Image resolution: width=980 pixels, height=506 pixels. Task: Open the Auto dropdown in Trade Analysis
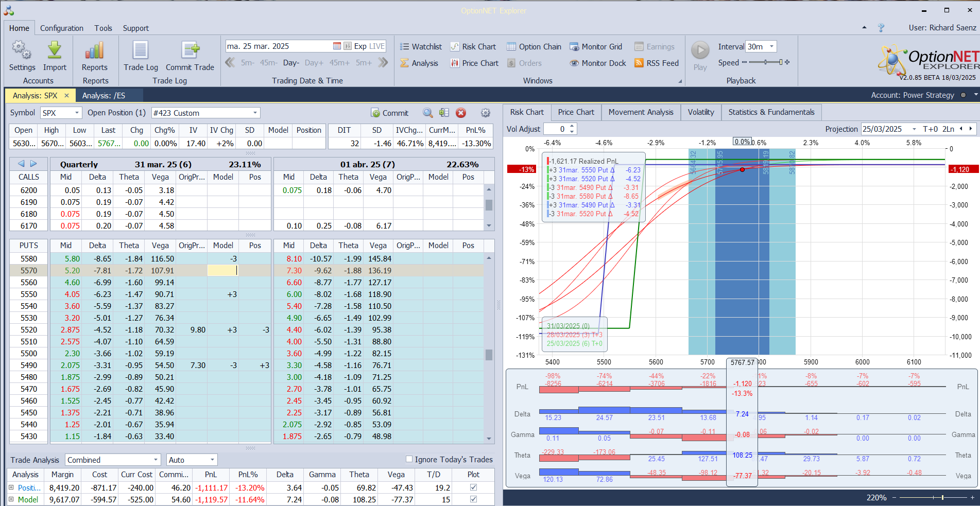coord(212,460)
